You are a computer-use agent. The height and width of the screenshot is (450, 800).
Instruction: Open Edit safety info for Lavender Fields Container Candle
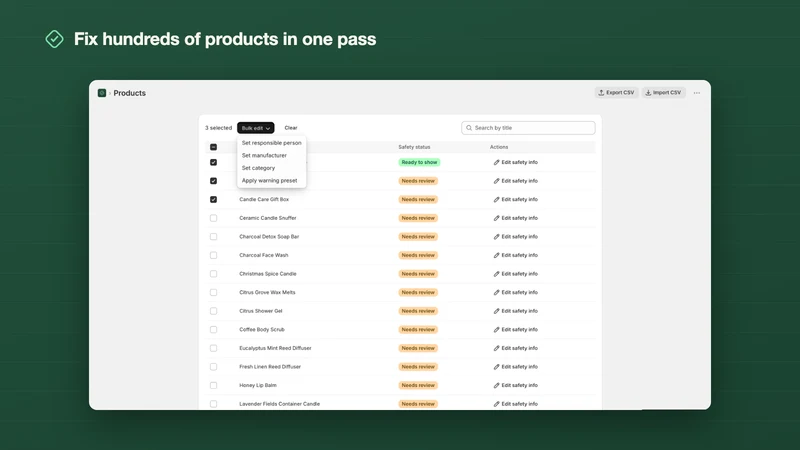coord(516,404)
